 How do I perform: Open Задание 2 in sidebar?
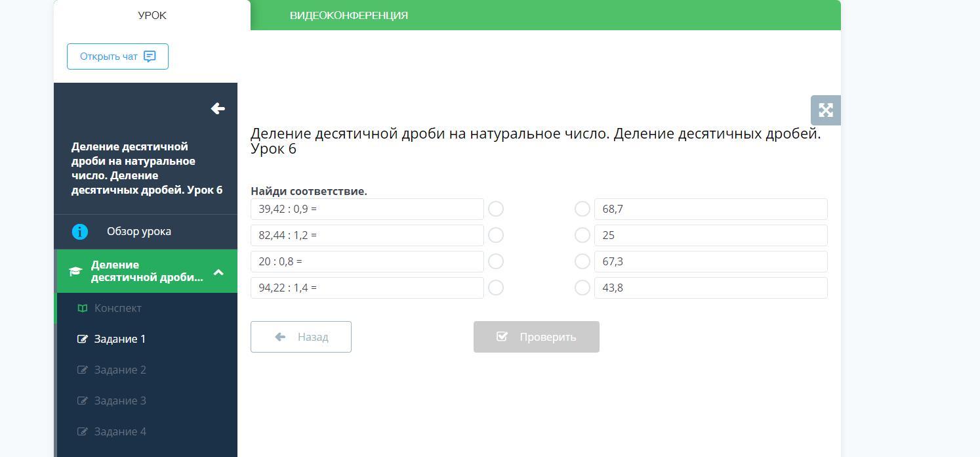tap(120, 370)
